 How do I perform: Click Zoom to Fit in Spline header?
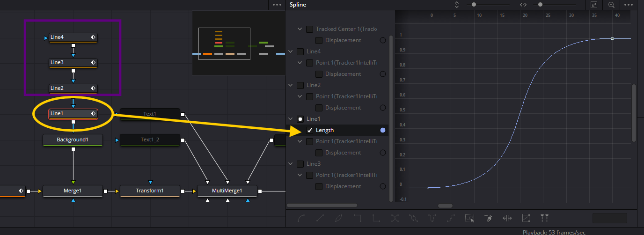594,5
